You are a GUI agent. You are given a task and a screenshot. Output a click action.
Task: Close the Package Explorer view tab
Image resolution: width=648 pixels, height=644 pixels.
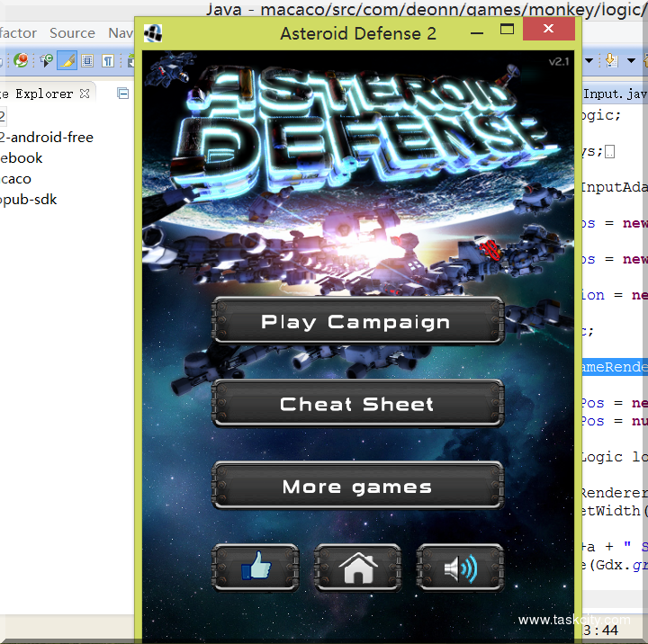tap(85, 93)
